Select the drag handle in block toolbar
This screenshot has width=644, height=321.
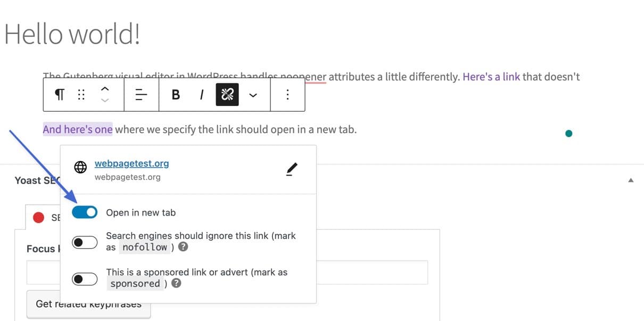pyautogui.click(x=81, y=94)
